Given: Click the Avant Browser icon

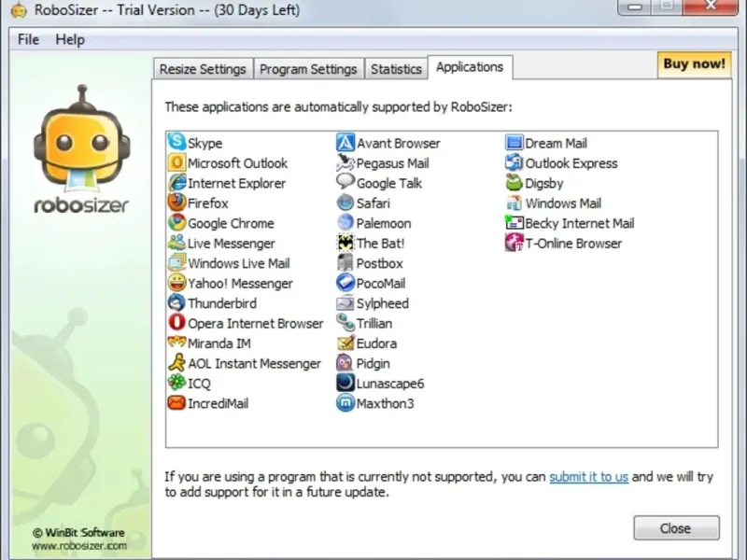Looking at the screenshot, I should pos(345,143).
